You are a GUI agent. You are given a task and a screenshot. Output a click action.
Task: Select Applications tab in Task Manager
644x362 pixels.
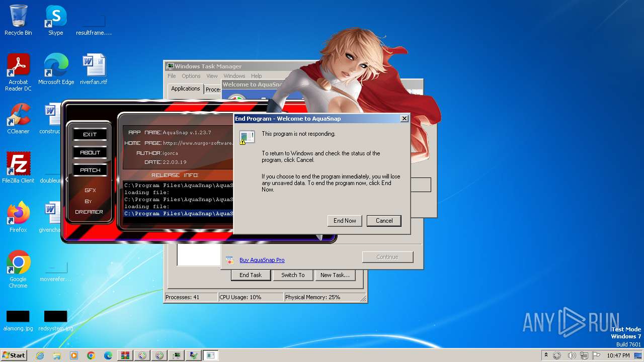coord(186,89)
